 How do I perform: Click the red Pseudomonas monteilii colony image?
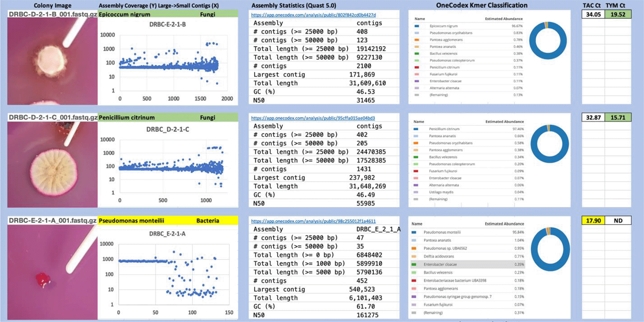52,272
